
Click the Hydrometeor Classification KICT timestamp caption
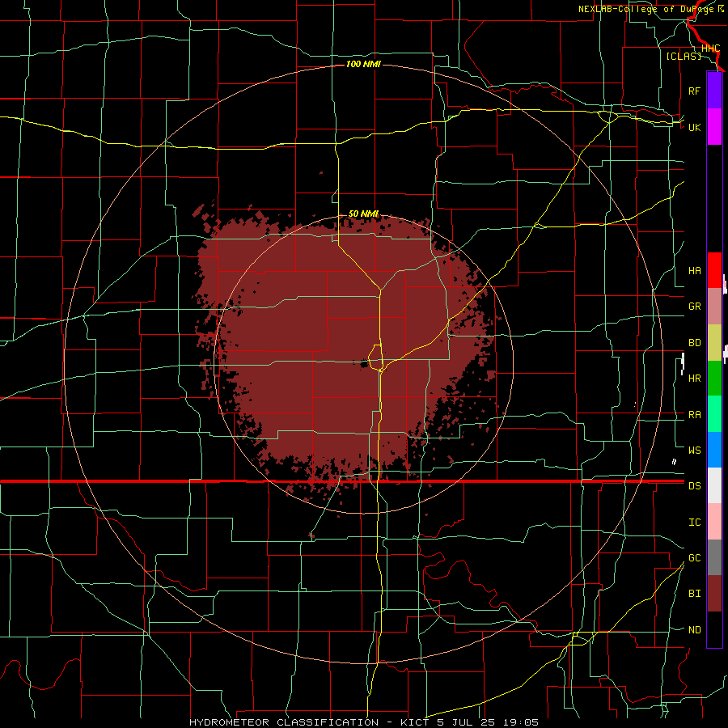click(x=363, y=722)
